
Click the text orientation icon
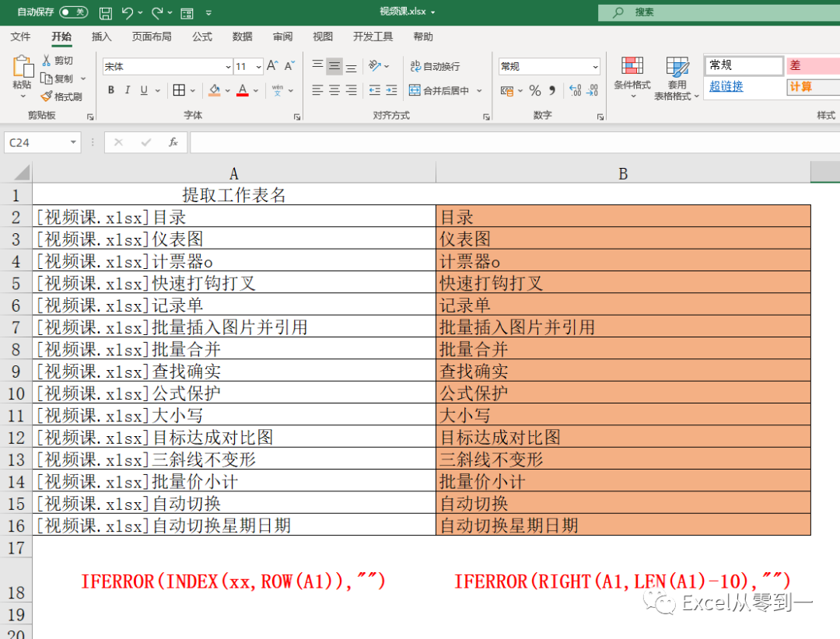(x=375, y=66)
